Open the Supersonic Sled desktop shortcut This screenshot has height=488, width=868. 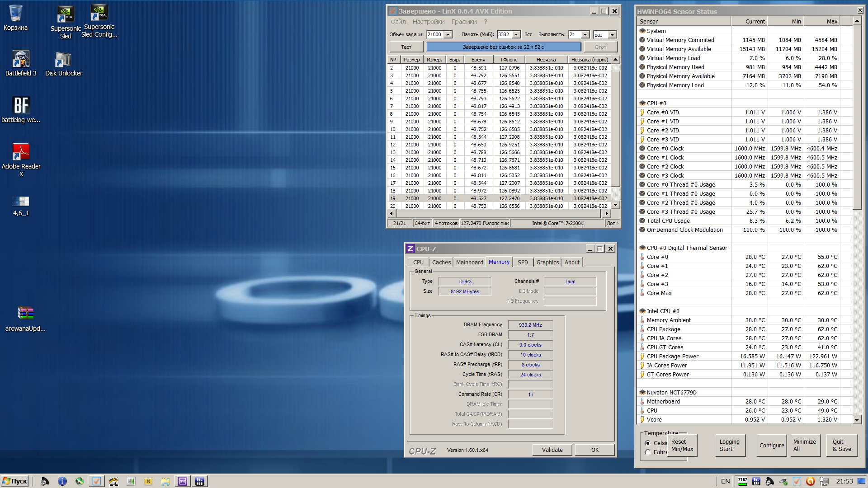click(x=66, y=23)
